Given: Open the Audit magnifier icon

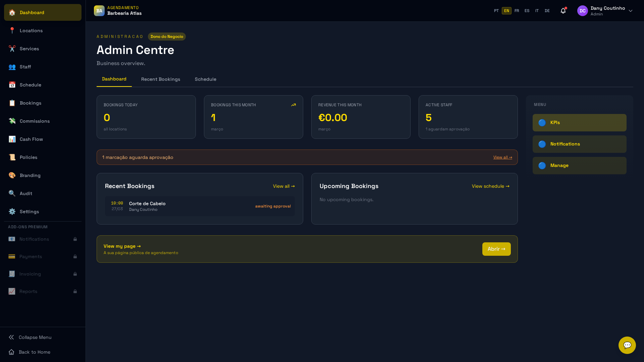Looking at the screenshot, I should [x=12, y=193].
